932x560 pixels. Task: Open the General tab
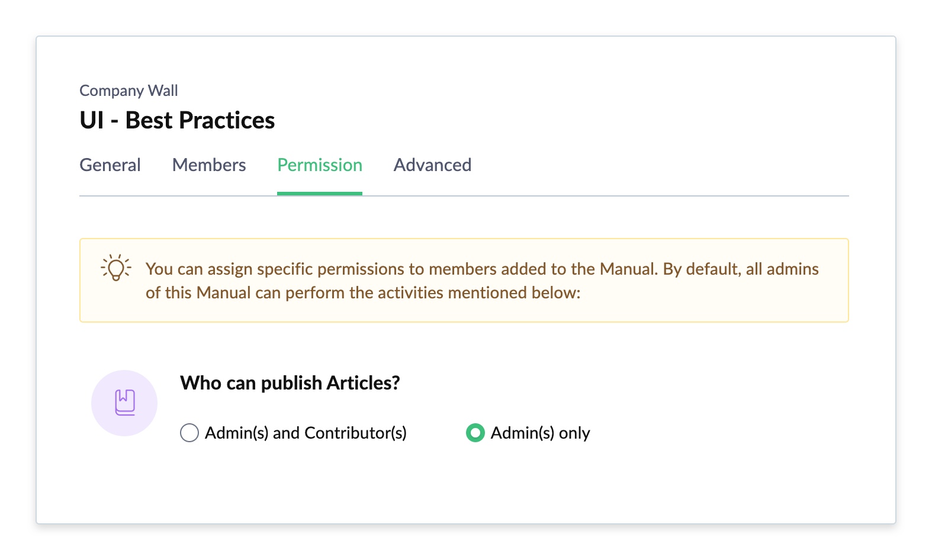click(110, 165)
